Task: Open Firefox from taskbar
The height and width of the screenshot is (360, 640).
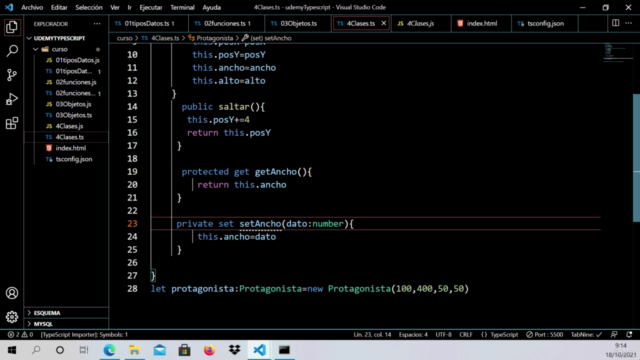Action: pos(209,350)
